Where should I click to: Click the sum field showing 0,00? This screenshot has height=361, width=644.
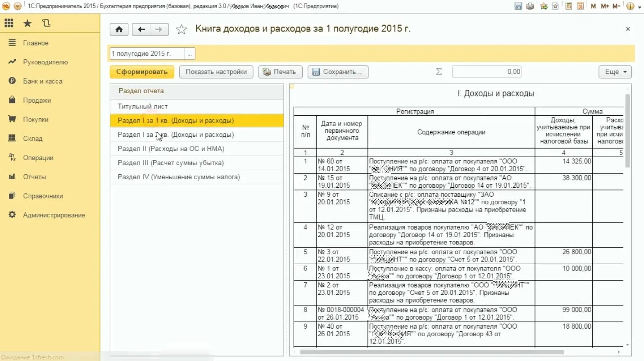point(487,72)
